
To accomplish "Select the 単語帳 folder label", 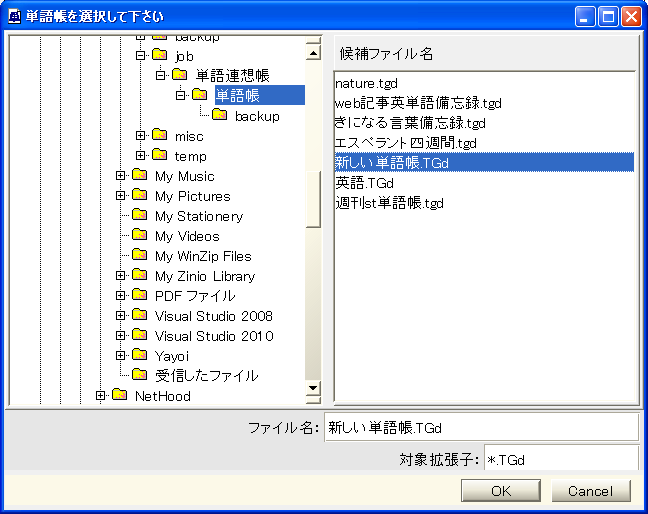I will tap(260, 95).
